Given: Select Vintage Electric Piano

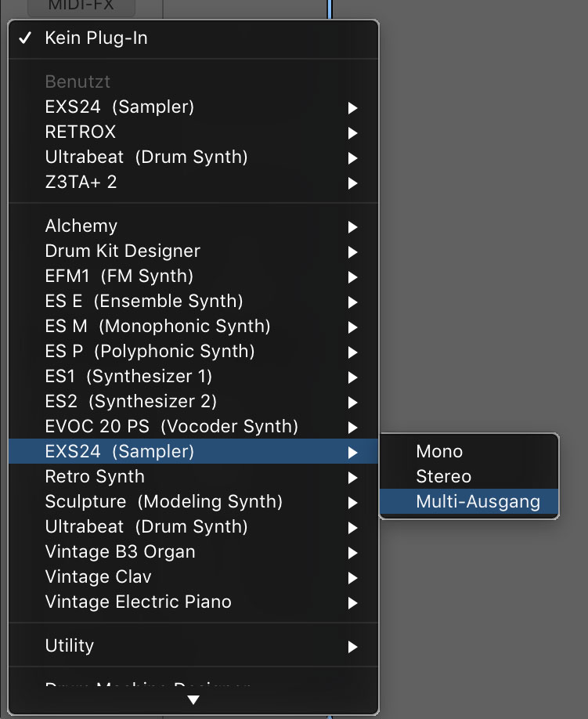Looking at the screenshot, I should (x=193, y=602).
